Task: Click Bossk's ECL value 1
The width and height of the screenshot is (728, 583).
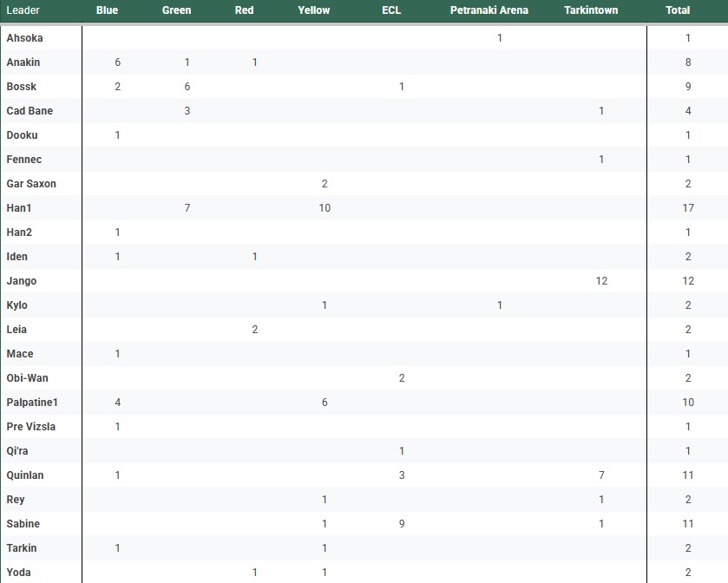Action: (x=402, y=87)
